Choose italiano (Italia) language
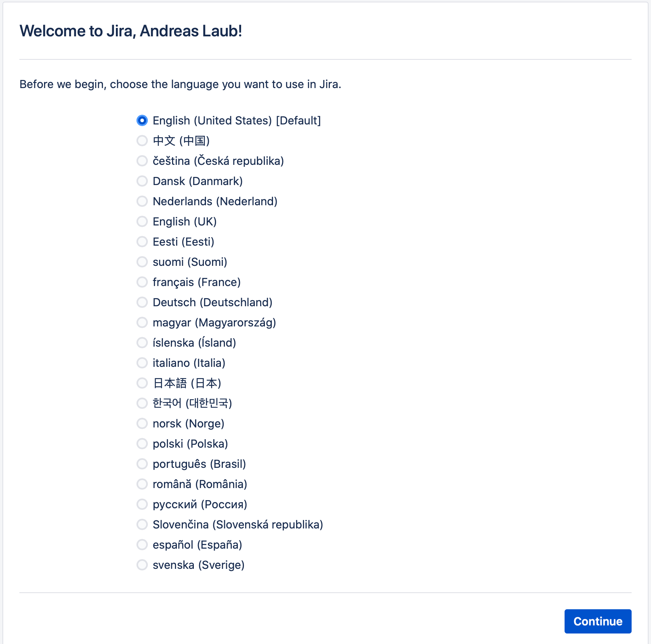Viewport: 651px width, 644px height. click(x=142, y=363)
